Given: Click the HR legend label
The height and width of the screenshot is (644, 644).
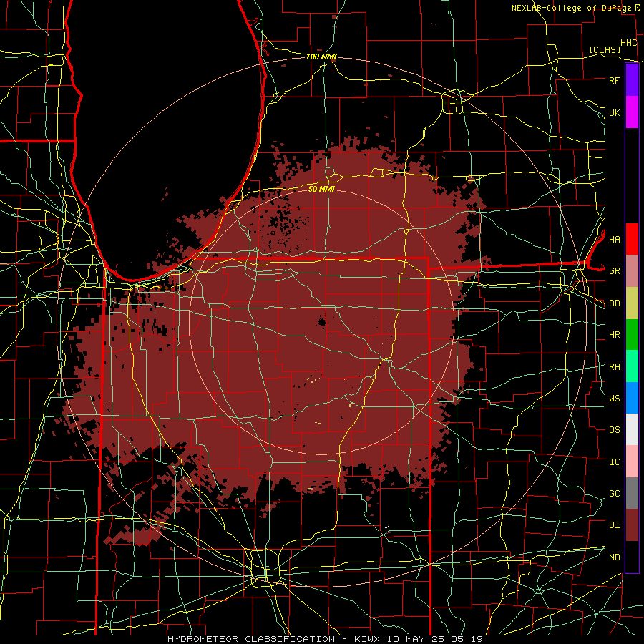Looking at the screenshot, I should pos(614,335).
